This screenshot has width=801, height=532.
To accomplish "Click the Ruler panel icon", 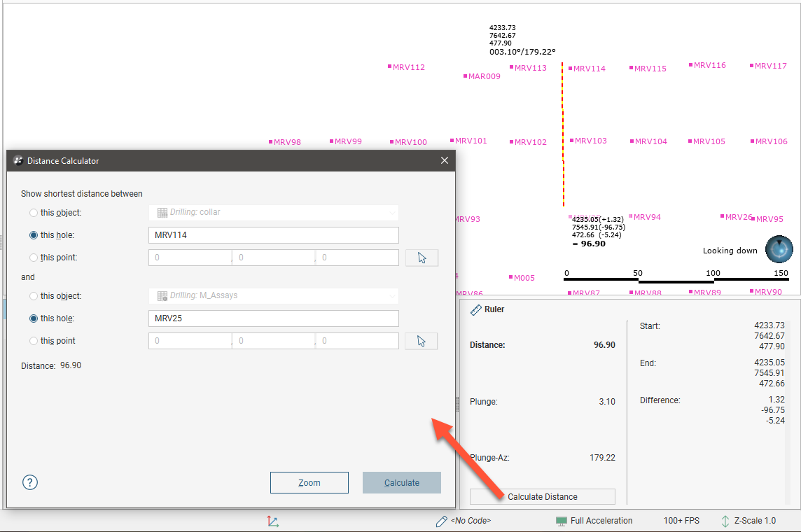I will click(x=475, y=309).
